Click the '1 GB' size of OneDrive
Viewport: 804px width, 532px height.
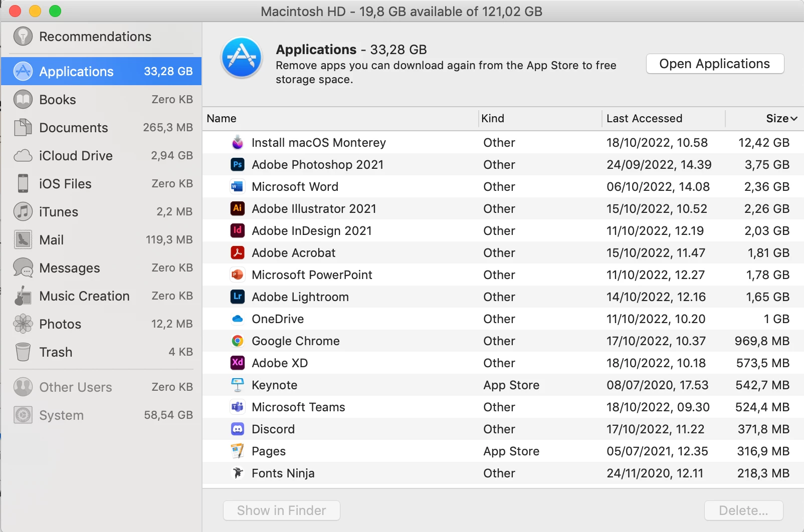click(777, 319)
